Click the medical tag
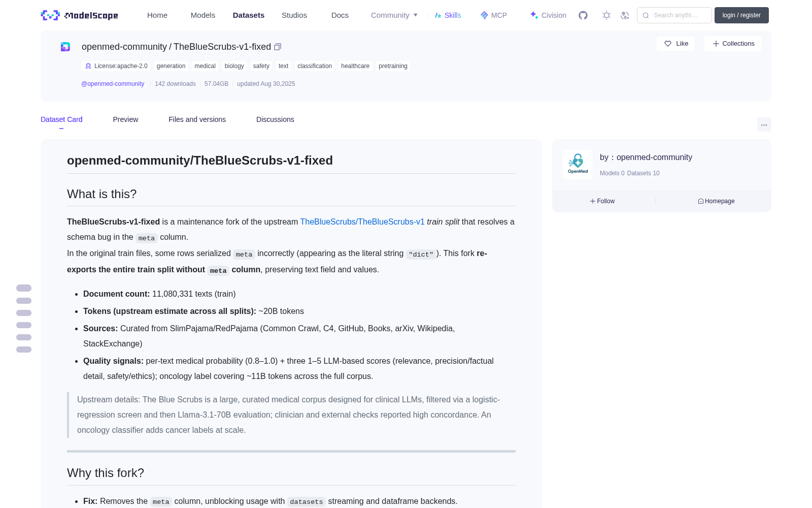Image resolution: width=812 pixels, height=508 pixels. pos(205,66)
